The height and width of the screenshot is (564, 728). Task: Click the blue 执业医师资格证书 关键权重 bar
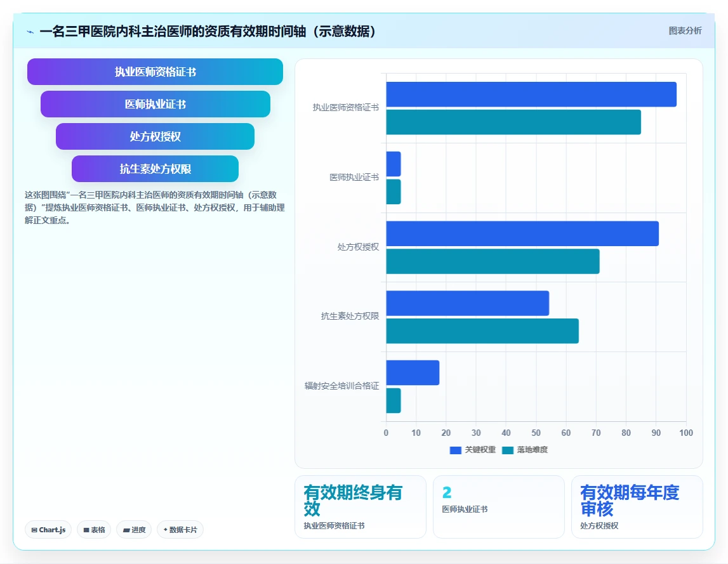point(531,95)
